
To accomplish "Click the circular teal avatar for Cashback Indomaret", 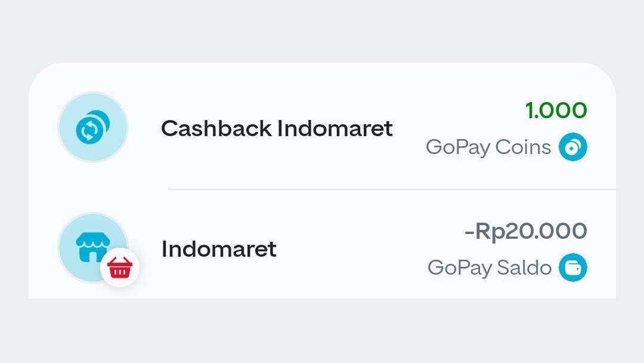I will click(x=92, y=128).
